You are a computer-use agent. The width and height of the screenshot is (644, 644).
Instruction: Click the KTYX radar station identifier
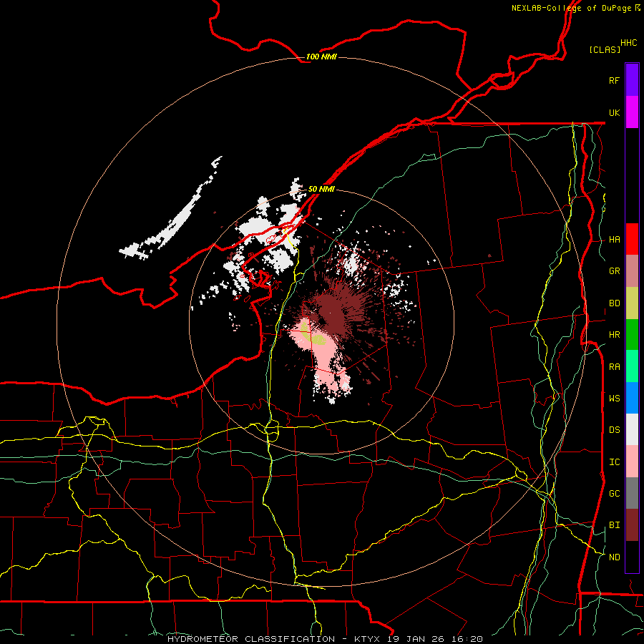click(x=368, y=639)
